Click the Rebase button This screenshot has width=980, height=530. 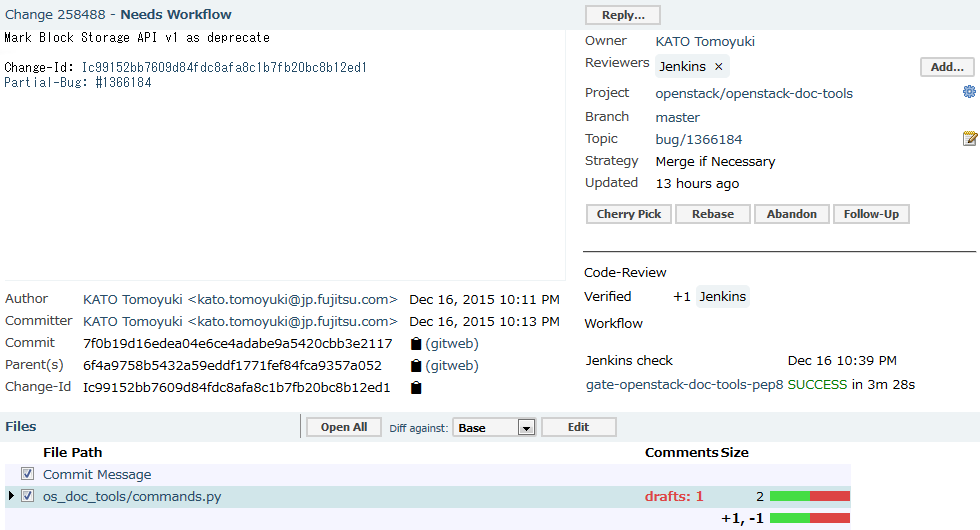(713, 214)
